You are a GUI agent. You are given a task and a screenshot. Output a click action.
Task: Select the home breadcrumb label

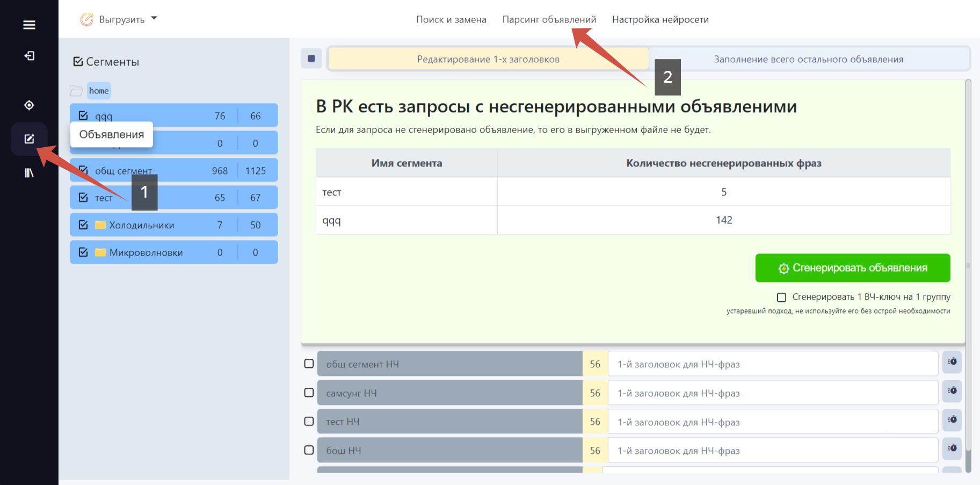click(x=99, y=91)
